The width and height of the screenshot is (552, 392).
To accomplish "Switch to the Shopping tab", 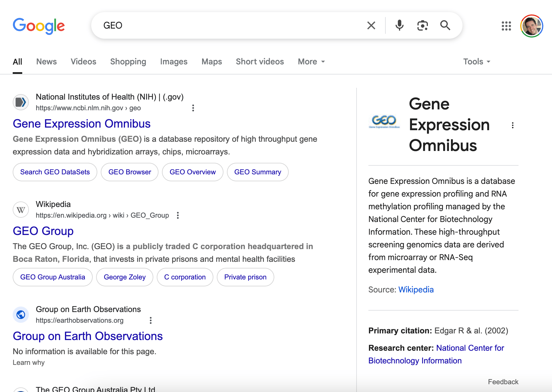I will 128,62.
